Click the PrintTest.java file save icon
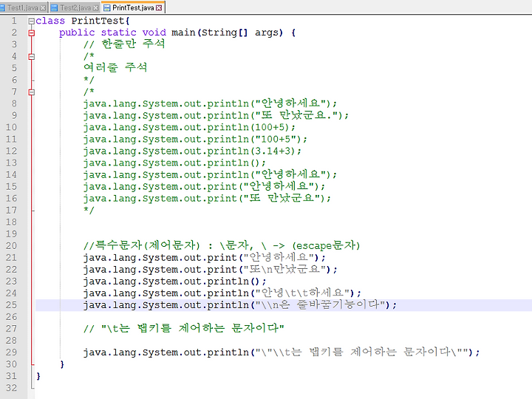Viewport: 532px width, 399px height. [x=107, y=8]
